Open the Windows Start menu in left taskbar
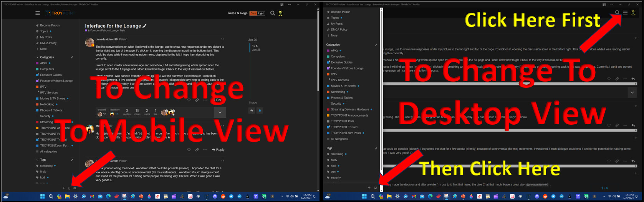Viewport: 644px width, 202px height. pyautogui.click(x=42, y=196)
